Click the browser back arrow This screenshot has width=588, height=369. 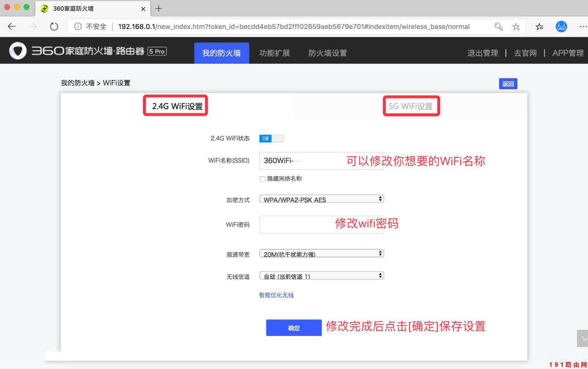coord(11,26)
